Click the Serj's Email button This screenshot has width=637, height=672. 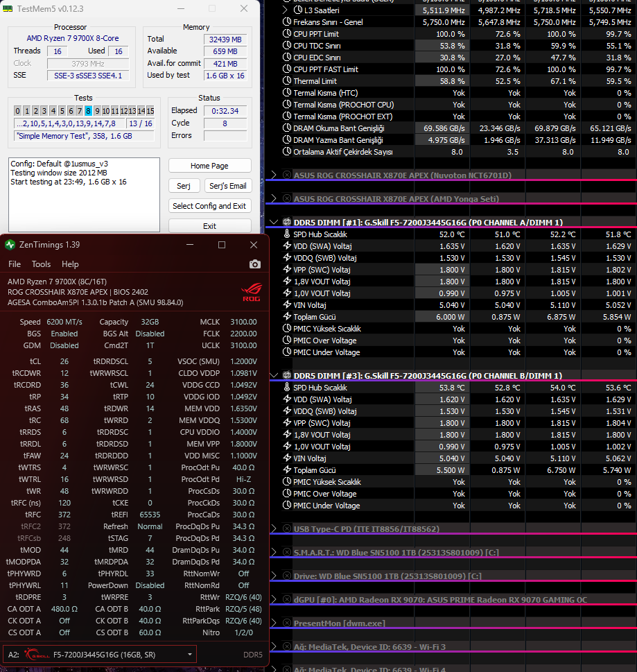coord(228,186)
